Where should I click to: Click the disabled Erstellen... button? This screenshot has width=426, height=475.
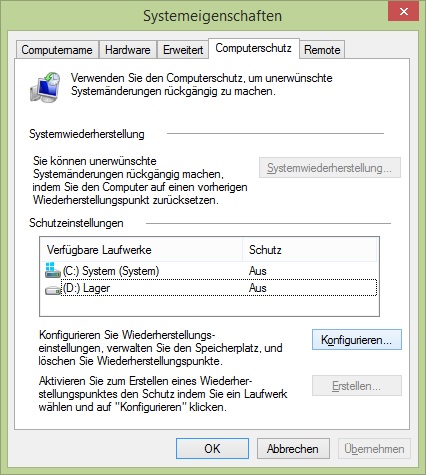(x=357, y=386)
